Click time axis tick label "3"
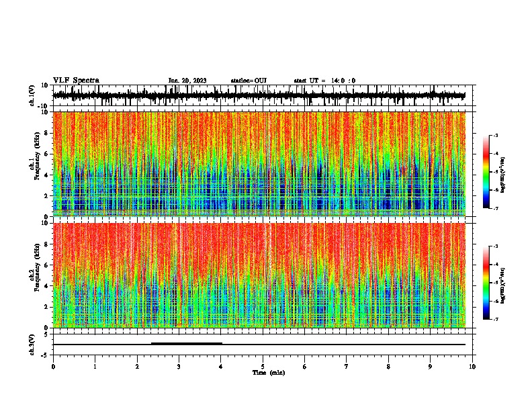The height and width of the screenshot is (411, 532). [179, 367]
